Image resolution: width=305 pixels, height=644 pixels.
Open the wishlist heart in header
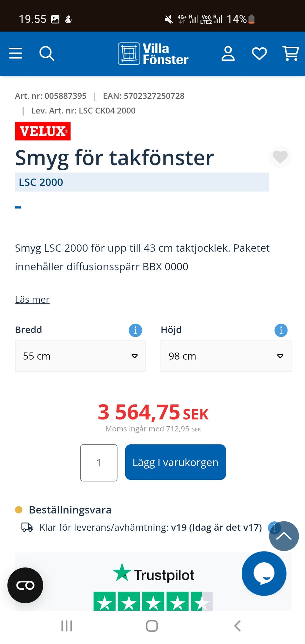pos(259,53)
